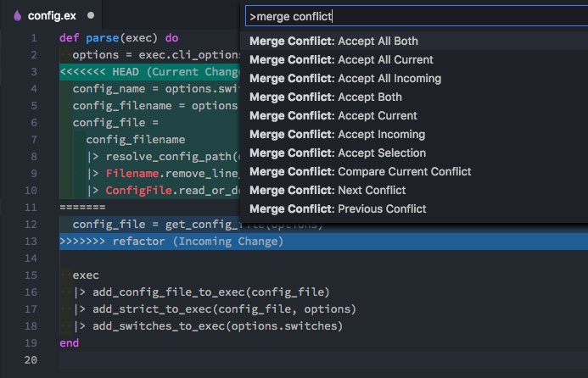Click the unsaved changes dot on config.ex tab
The width and height of the screenshot is (588, 378).
[x=91, y=15]
